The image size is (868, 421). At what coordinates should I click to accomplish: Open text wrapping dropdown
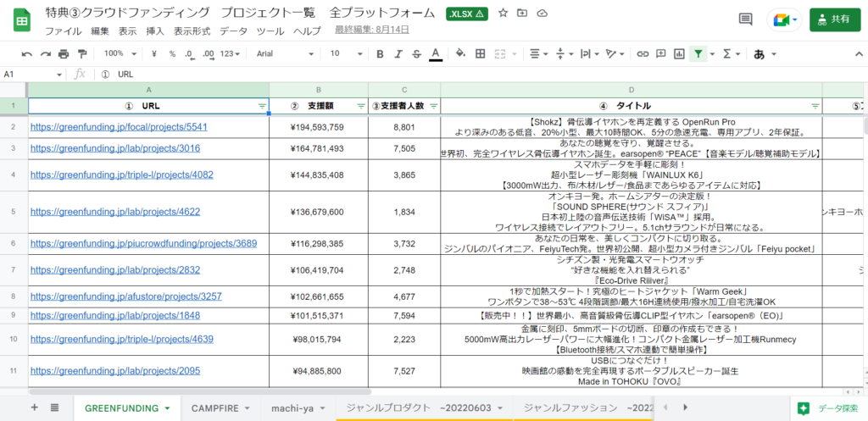point(588,53)
